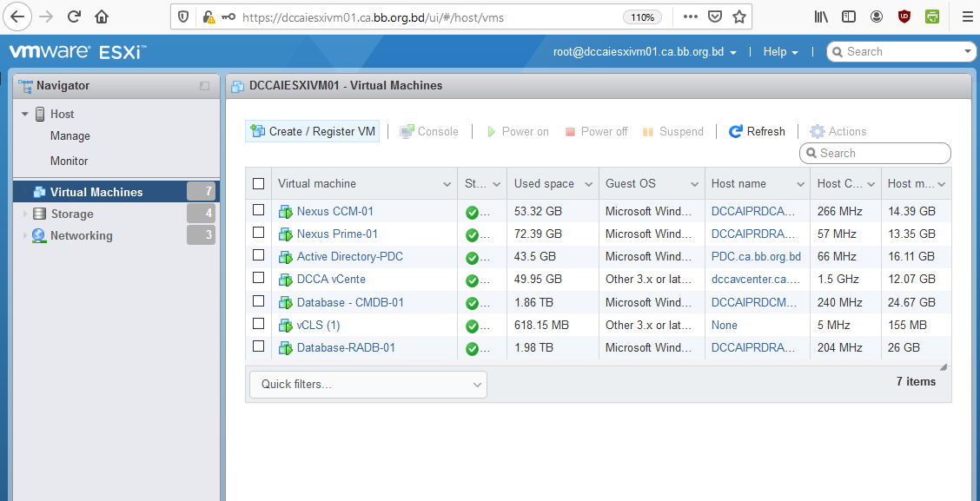Open the root user account dropdown
The height and width of the screenshot is (501, 980).
pos(645,52)
